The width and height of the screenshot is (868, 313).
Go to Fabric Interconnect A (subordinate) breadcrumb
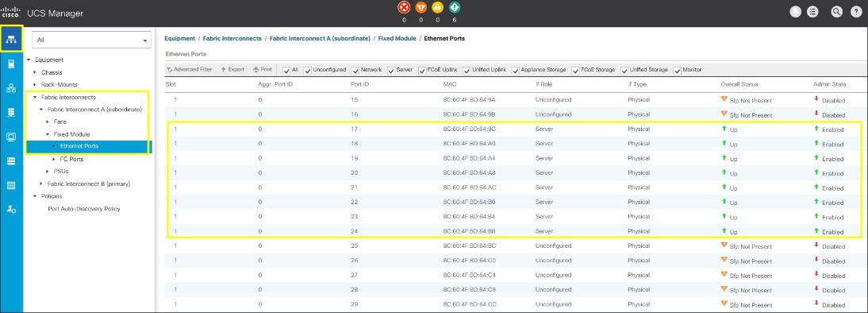coord(320,39)
